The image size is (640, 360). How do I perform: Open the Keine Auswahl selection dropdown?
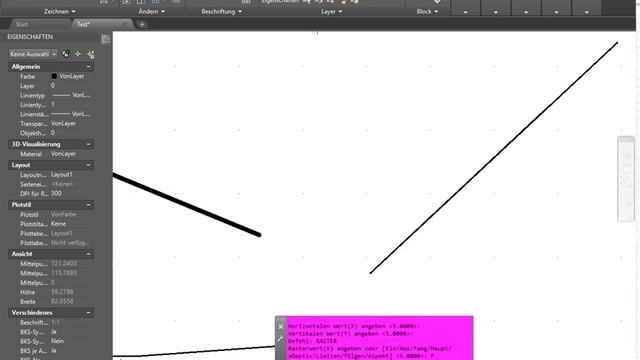tap(33, 54)
